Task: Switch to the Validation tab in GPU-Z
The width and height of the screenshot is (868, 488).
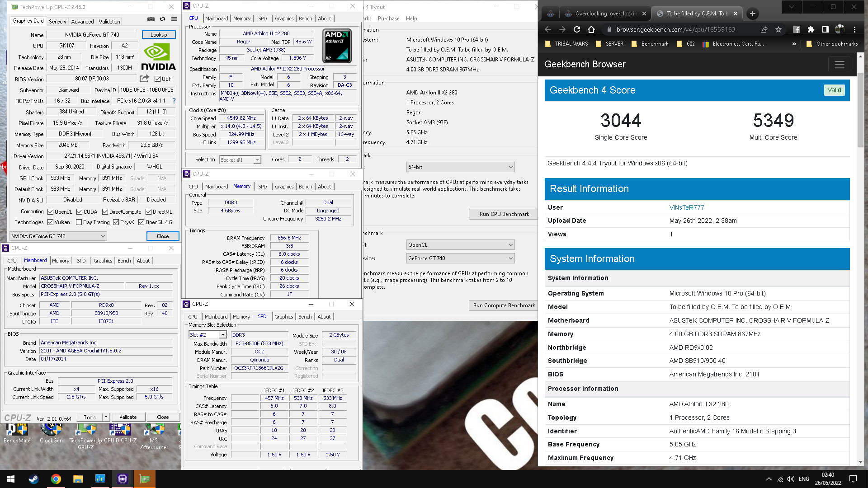Action: coord(109,21)
